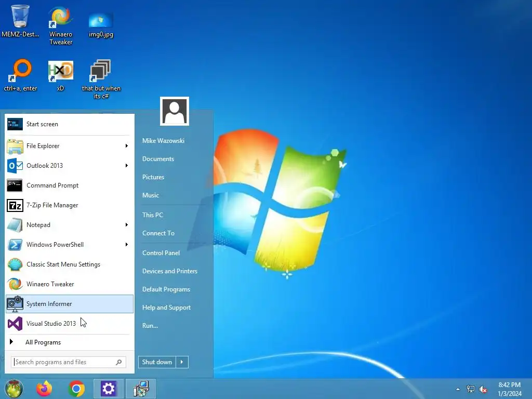Open the Run... dialog
The width and height of the screenshot is (532, 399).
150,326
